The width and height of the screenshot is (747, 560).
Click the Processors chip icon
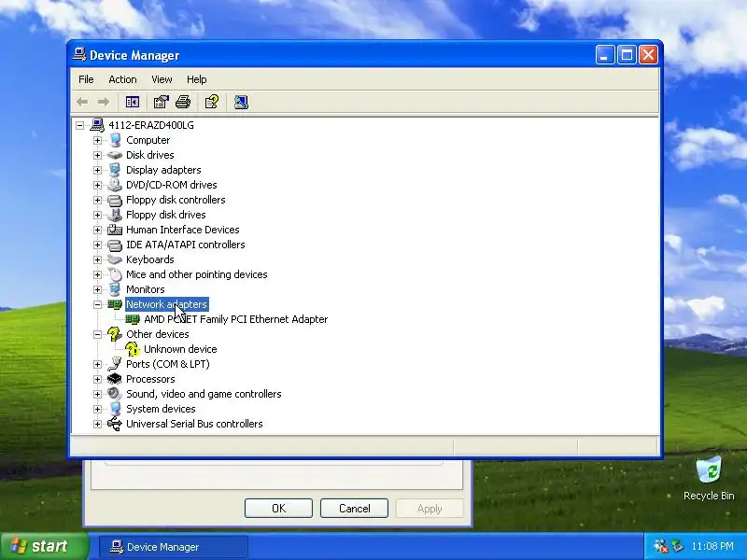(115, 379)
